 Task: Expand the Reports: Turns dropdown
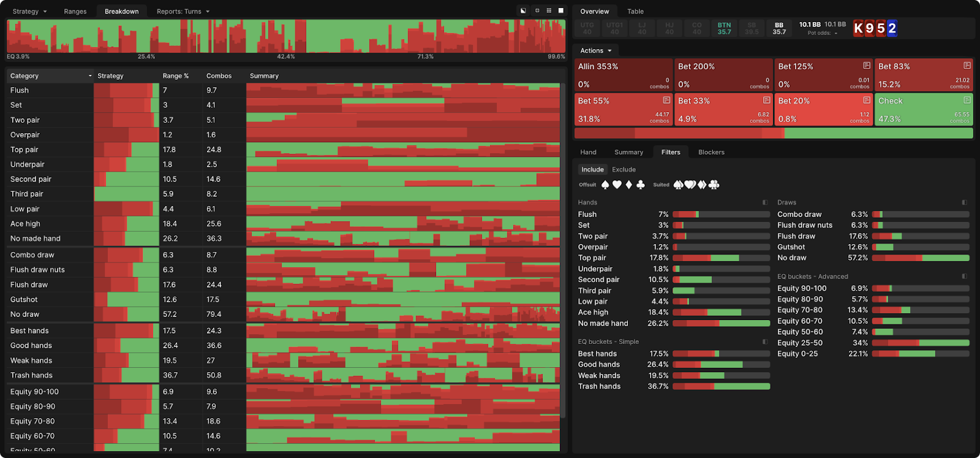183,12
